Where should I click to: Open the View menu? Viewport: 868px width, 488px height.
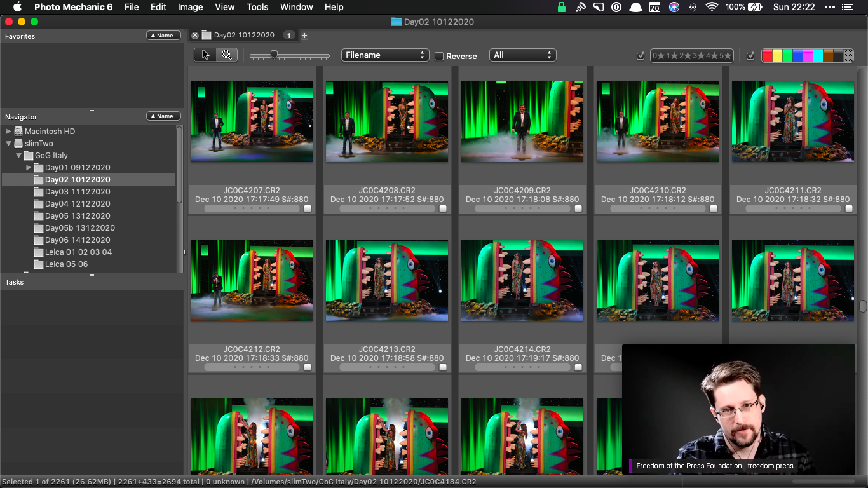(225, 7)
